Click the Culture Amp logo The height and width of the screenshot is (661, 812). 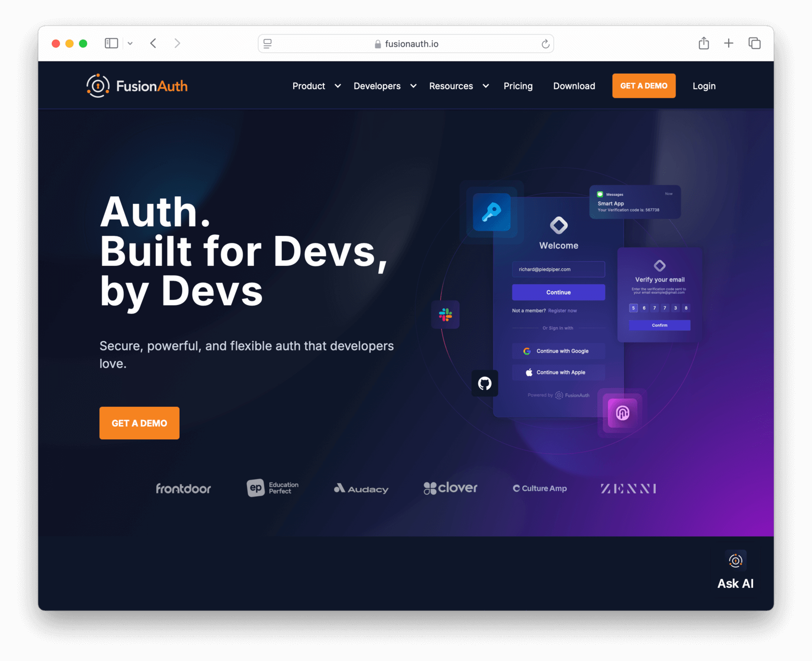point(540,489)
